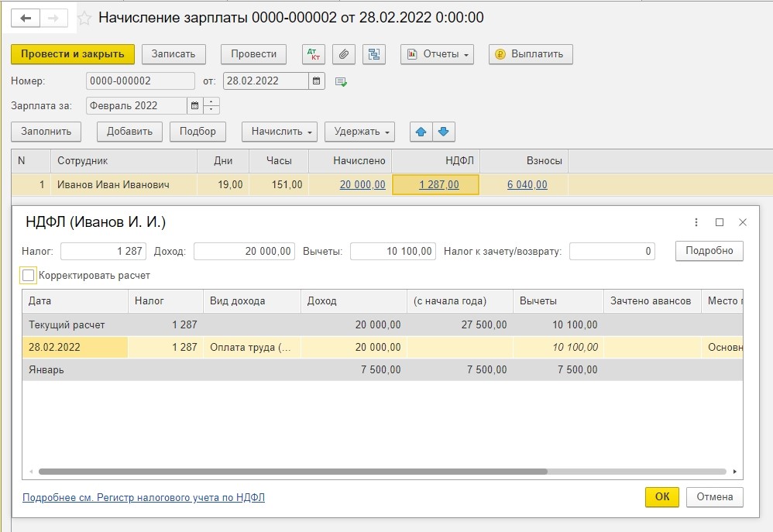Add document to favorites with star icon
This screenshot has height=532, width=773.
[84, 19]
